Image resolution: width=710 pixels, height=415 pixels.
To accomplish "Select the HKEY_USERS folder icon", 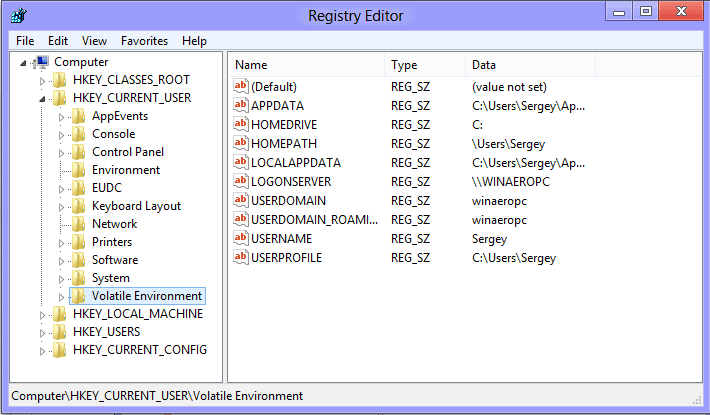I will pyautogui.click(x=59, y=332).
